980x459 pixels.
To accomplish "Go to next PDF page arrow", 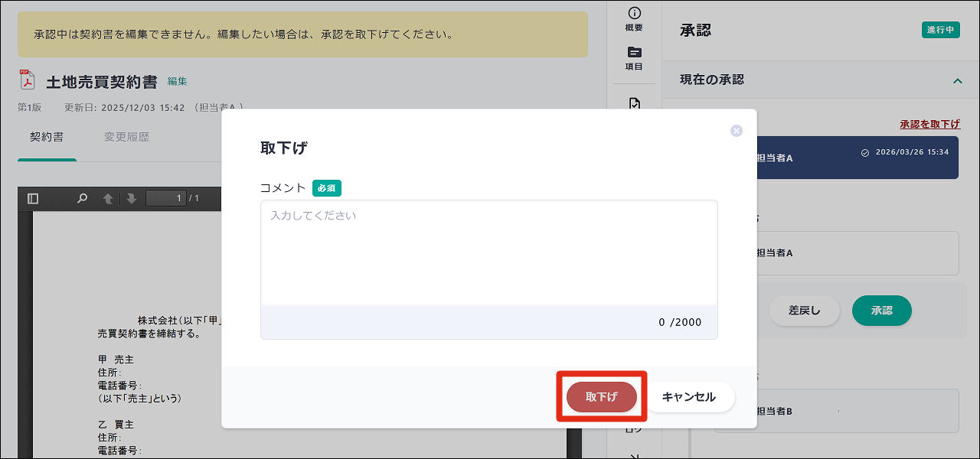I will coord(132,199).
